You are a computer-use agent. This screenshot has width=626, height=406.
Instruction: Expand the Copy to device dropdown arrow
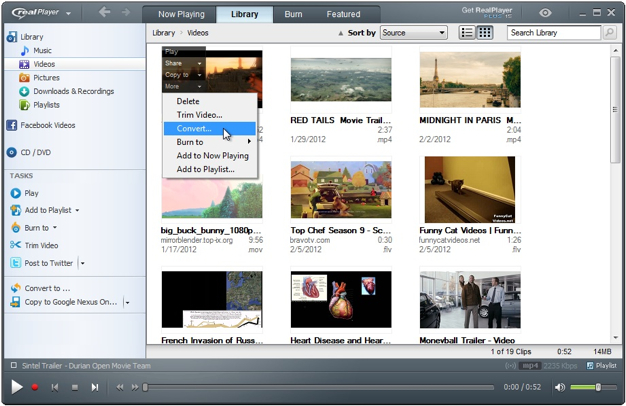(x=127, y=303)
